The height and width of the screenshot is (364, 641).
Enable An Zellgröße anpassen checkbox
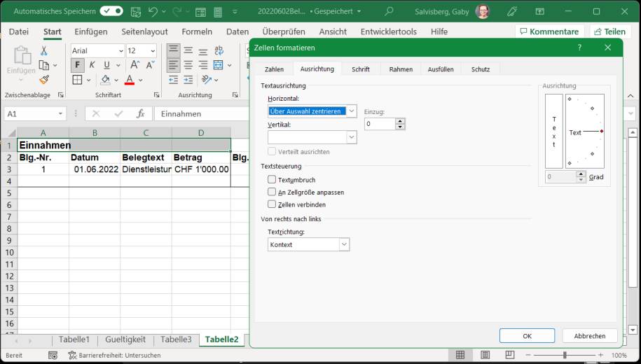coord(272,192)
